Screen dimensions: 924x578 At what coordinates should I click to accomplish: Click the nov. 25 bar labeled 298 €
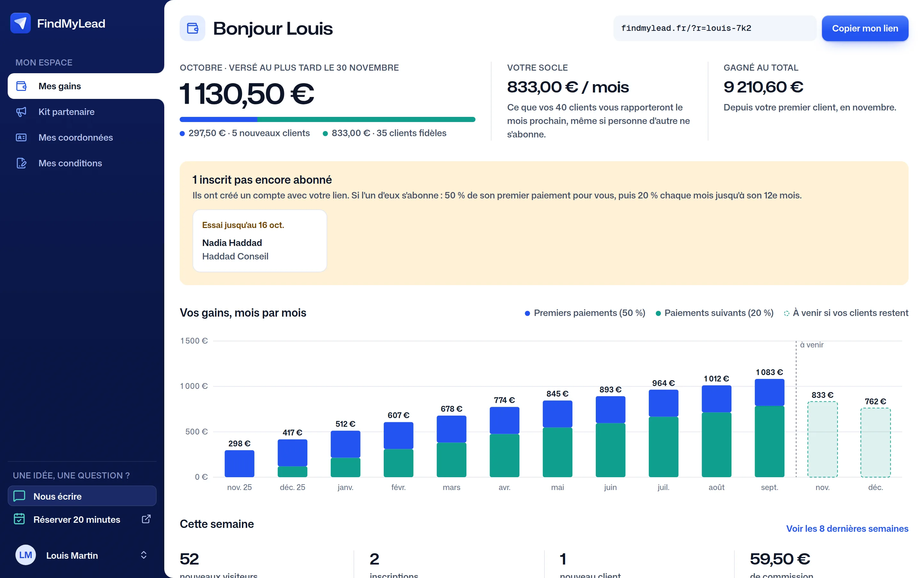(239, 463)
